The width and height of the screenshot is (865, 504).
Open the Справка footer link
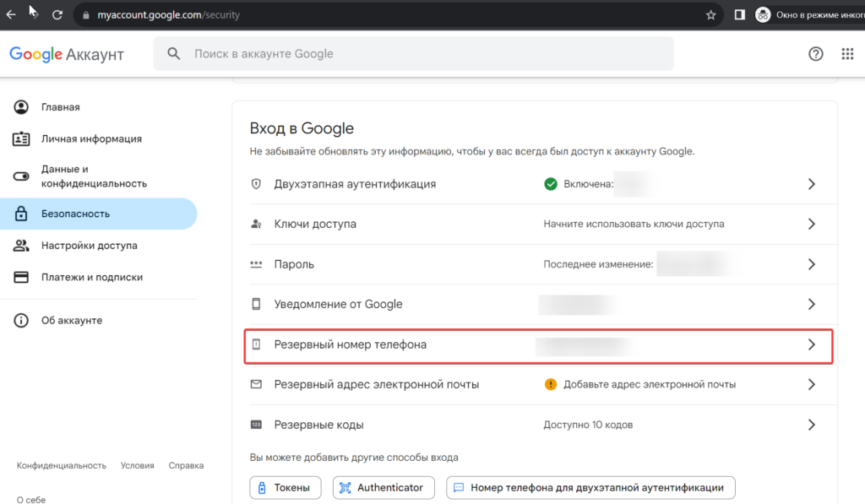(x=186, y=465)
